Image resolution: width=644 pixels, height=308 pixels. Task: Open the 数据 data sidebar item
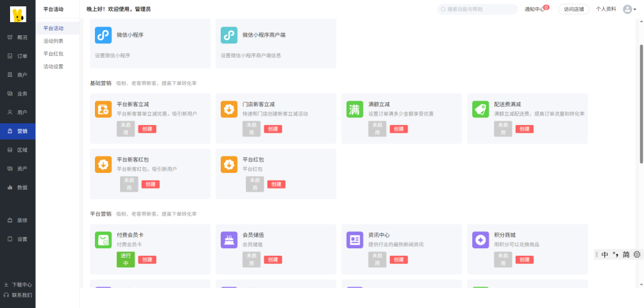click(18, 188)
